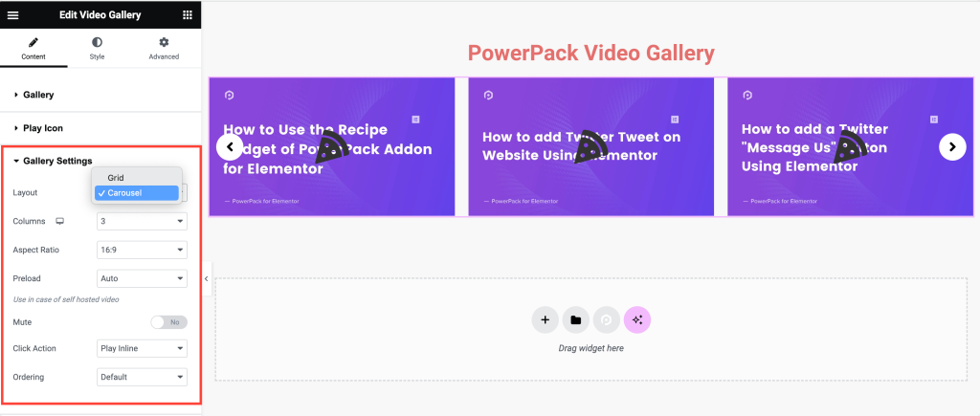980x416 pixels.
Task: Click the PowerPack logo circle button
Action: coord(606,319)
